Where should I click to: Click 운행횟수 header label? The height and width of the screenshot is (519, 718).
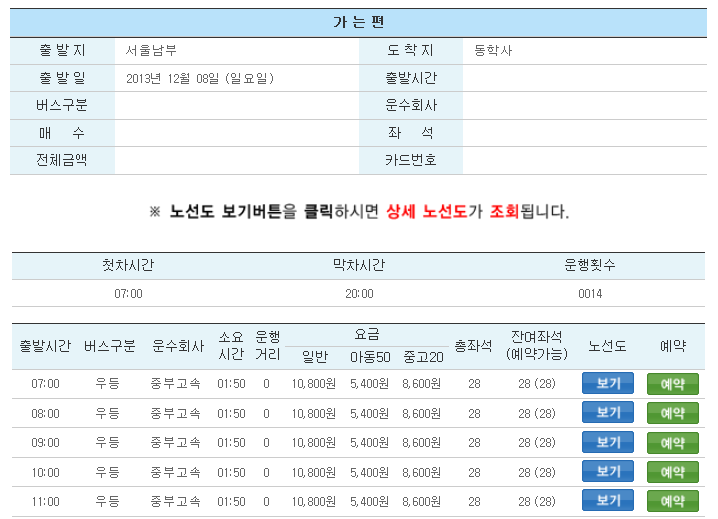[x=590, y=265]
